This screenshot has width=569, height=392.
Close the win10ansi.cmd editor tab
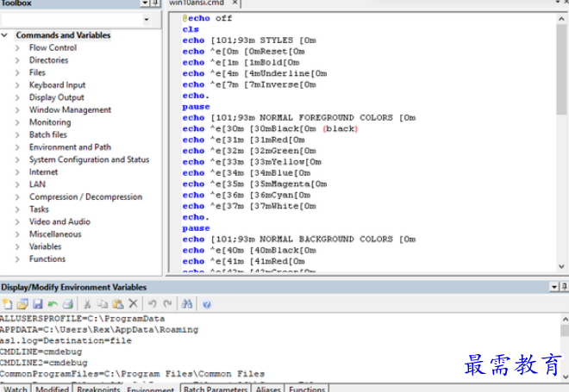(234, 3)
